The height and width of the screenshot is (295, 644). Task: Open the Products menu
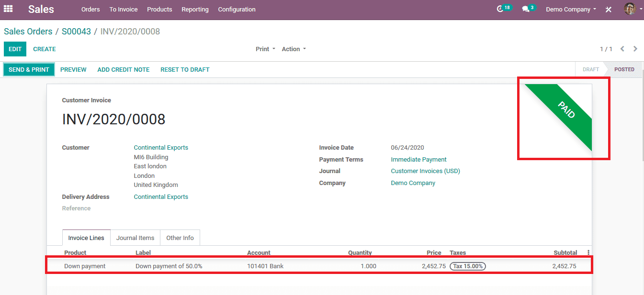[x=159, y=9]
